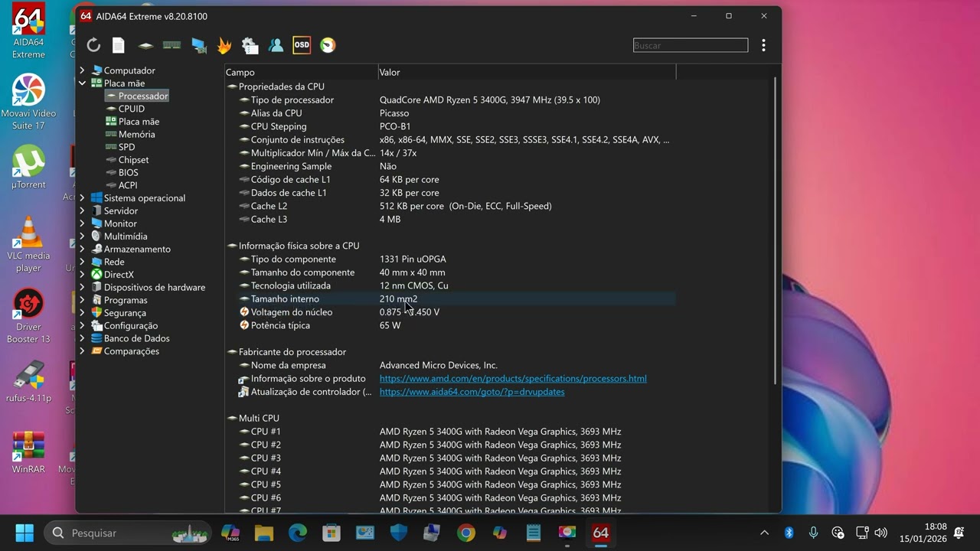Screen dimensions: 980x551
Task: Expand the Rede tree node
Action: point(82,262)
